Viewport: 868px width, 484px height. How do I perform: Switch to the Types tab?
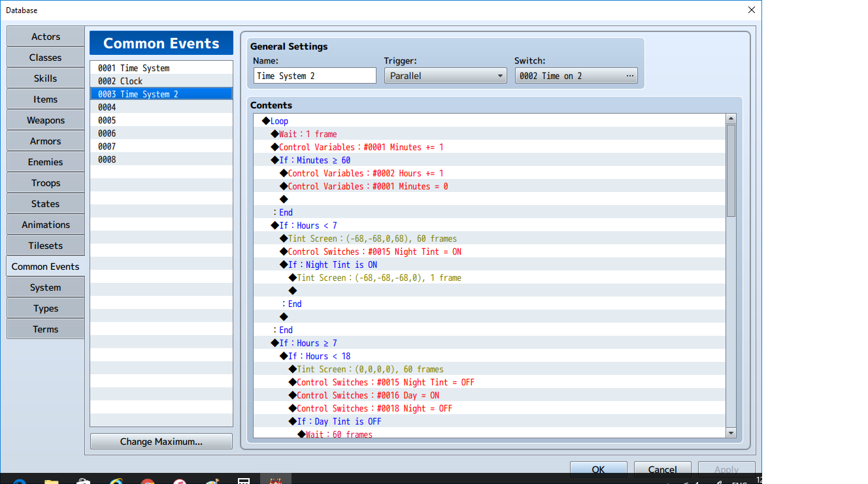[x=46, y=308]
